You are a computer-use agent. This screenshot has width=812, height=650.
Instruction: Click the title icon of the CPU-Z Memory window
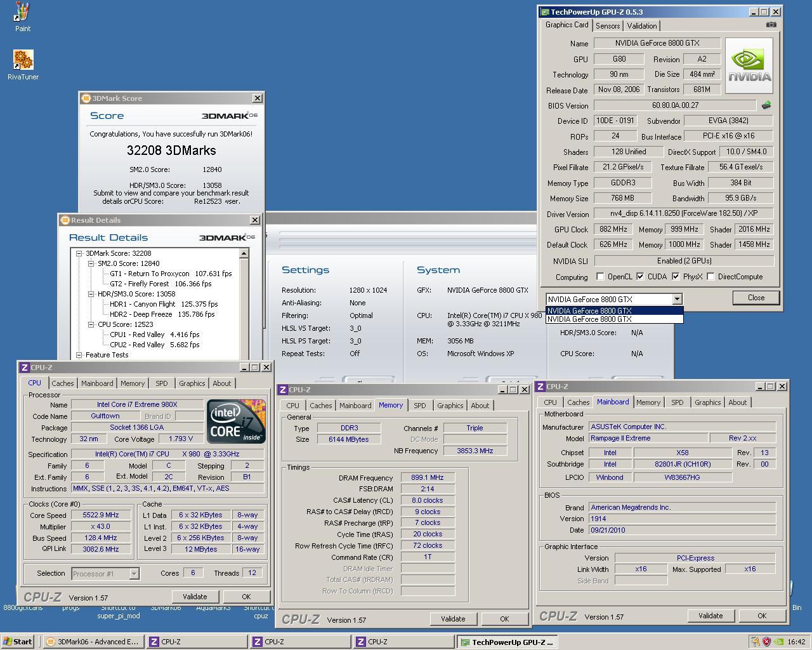283,390
